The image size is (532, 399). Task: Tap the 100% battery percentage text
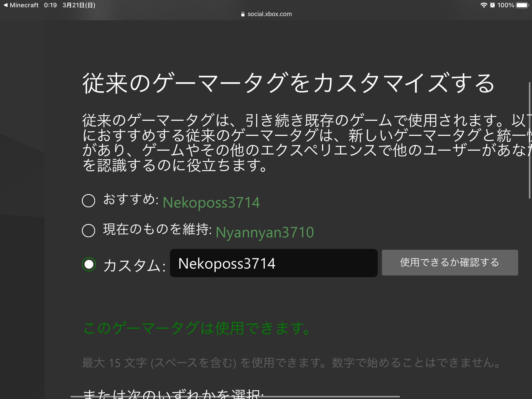coord(506,5)
